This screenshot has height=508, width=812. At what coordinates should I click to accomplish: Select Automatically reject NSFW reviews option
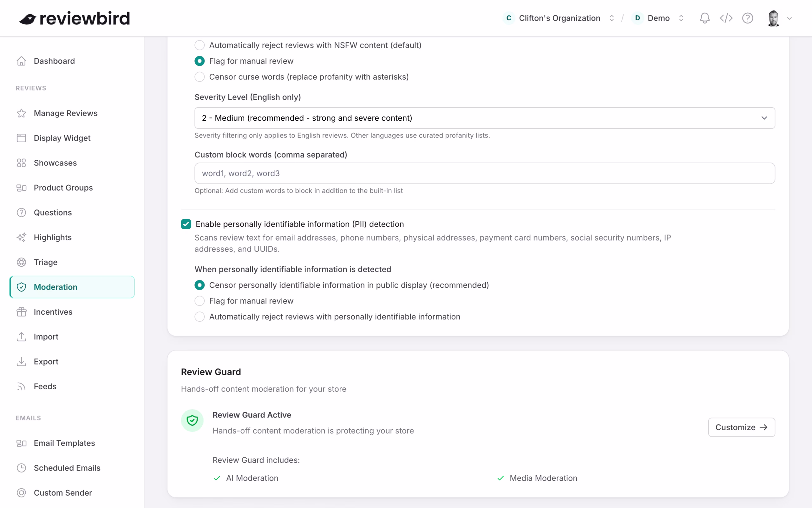pos(200,45)
